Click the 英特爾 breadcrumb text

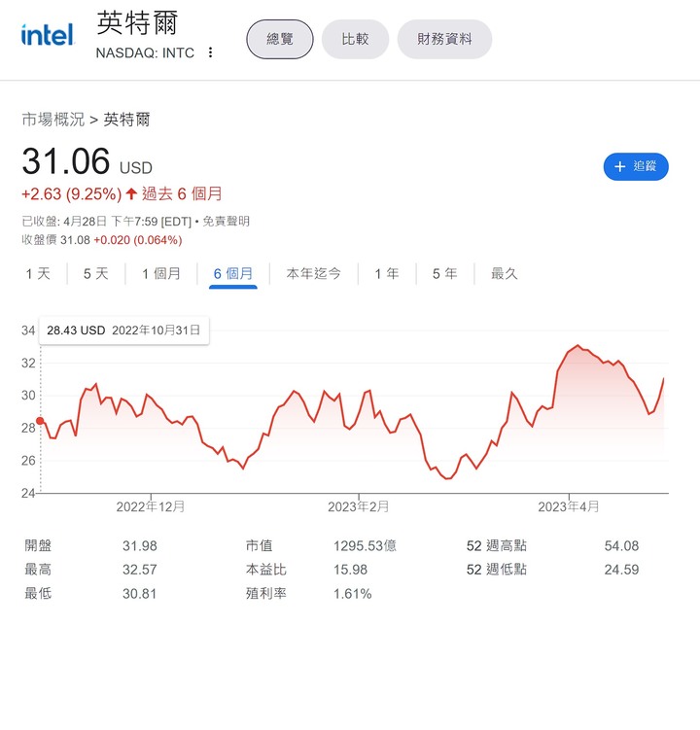click(x=126, y=120)
